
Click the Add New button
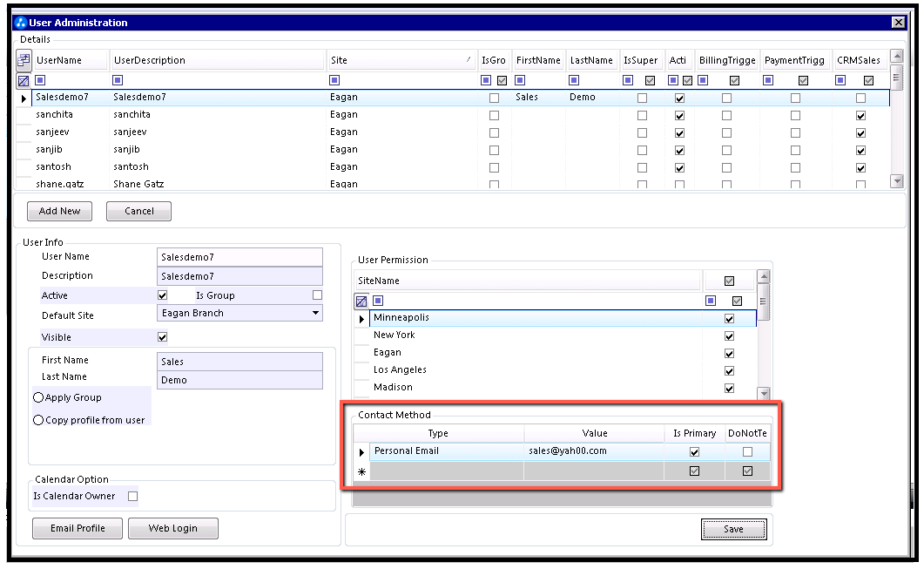click(x=59, y=211)
